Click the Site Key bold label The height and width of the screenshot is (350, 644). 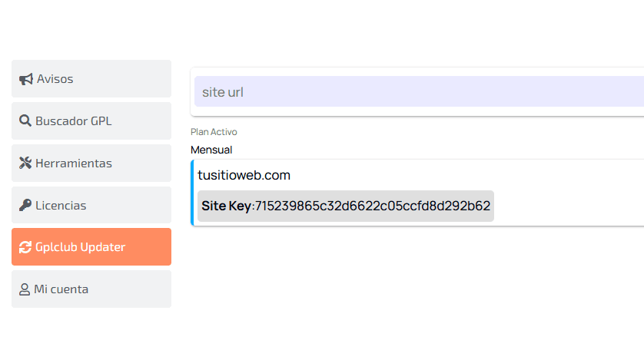(226, 206)
